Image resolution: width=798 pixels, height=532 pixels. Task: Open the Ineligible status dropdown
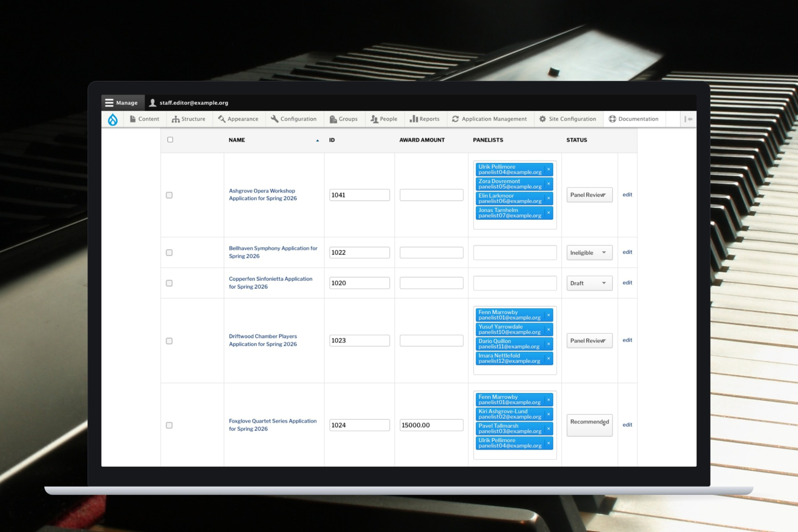[589, 253]
